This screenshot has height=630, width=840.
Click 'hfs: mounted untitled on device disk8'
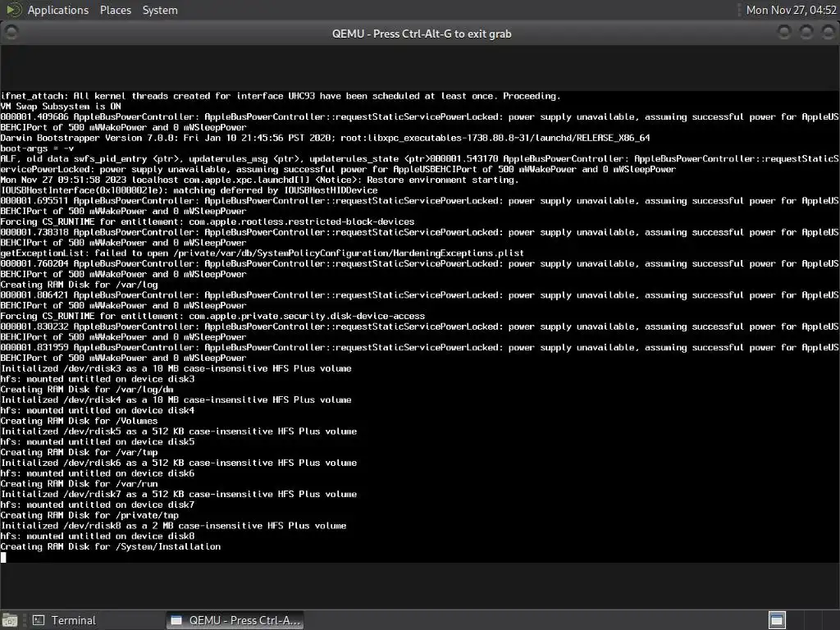98,536
